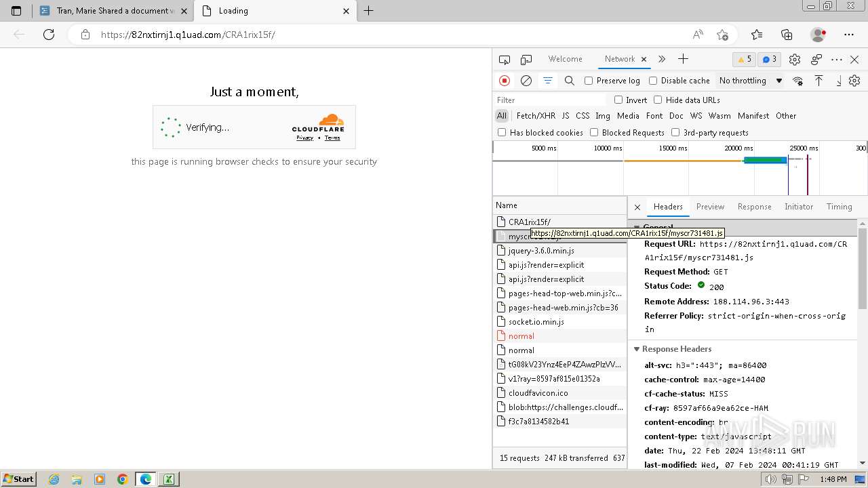The height and width of the screenshot is (488, 868).
Task: Switch to the Welcome DevTools tab
Action: click(565, 59)
